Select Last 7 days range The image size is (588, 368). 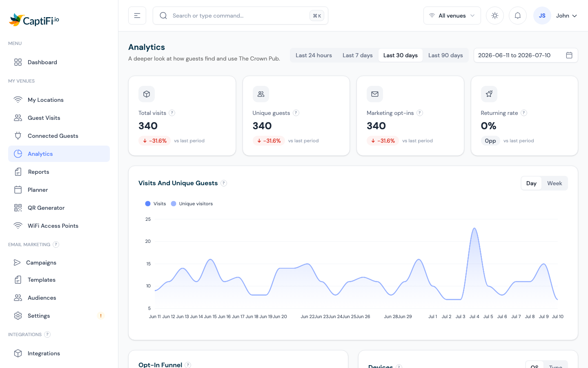tap(358, 55)
